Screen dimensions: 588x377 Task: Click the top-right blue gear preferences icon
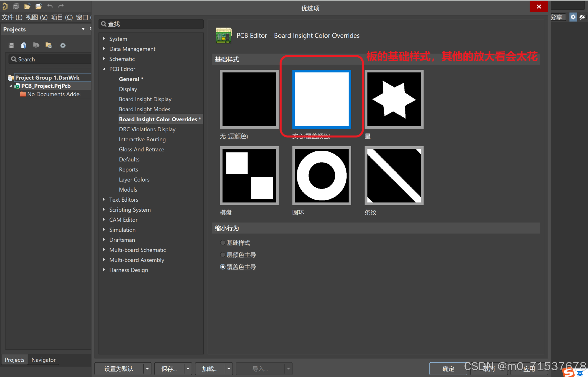(x=573, y=17)
